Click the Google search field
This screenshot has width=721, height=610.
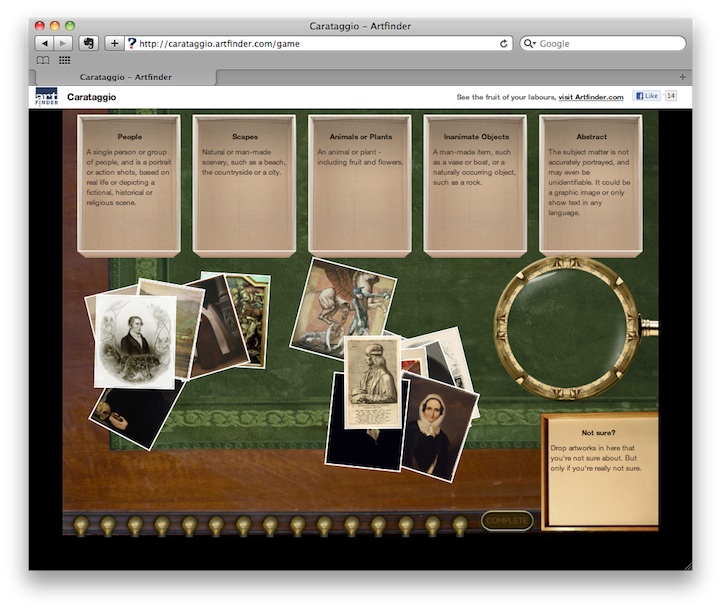click(608, 44)
